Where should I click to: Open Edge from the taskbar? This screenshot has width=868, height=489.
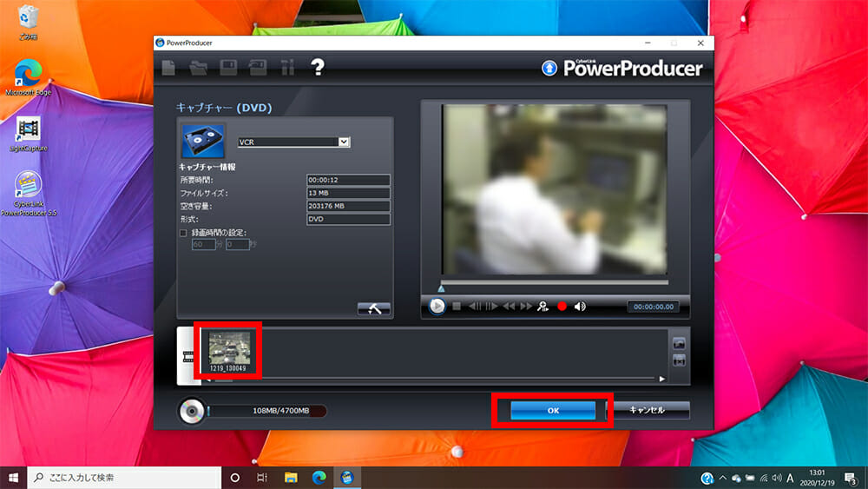click(x=319, y=478)
